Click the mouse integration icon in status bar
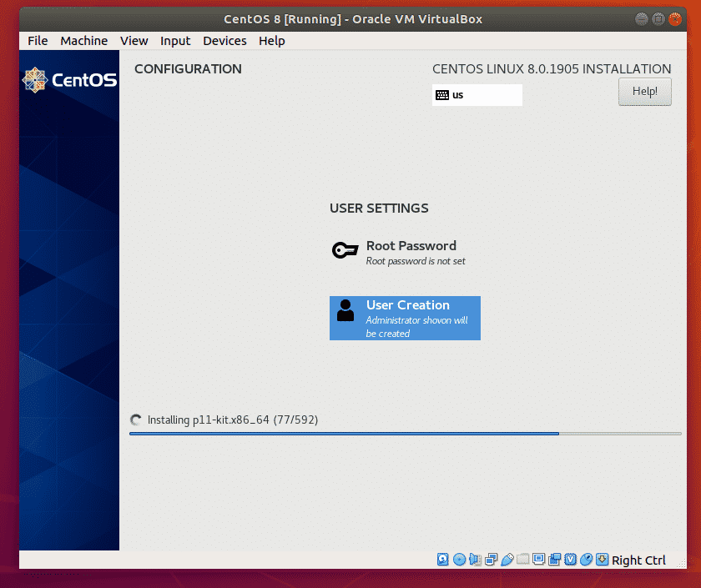701x588 pixels. 586,560
